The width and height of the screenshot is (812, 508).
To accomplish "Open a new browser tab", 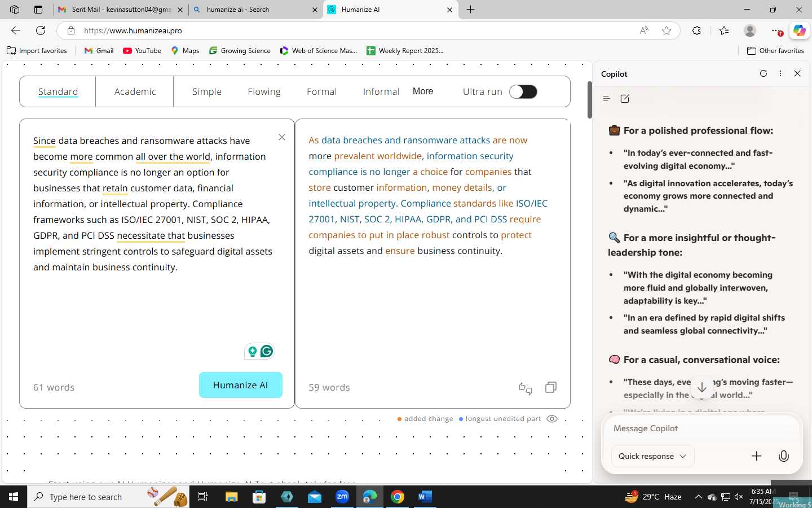I will pos(471,10).
